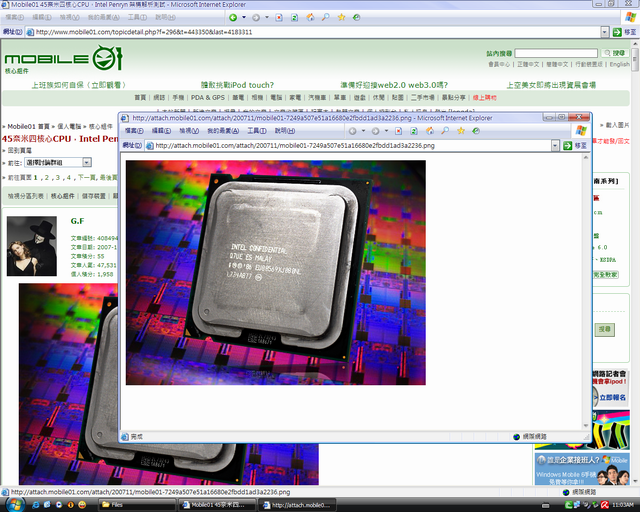Viewport: 640px width, 512px height.
Task: Click the main window address field
Action: click(318, 32)
